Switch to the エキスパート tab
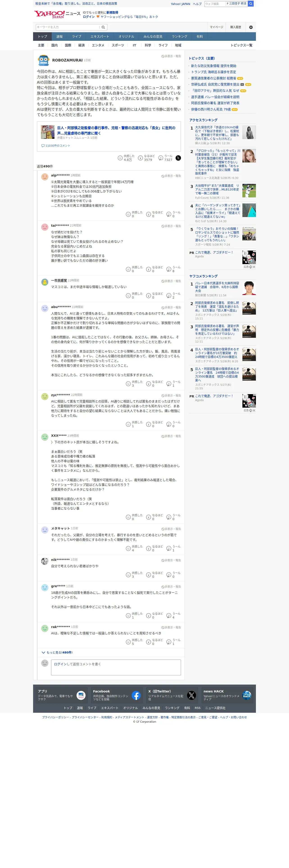 [x=99, y=37]
